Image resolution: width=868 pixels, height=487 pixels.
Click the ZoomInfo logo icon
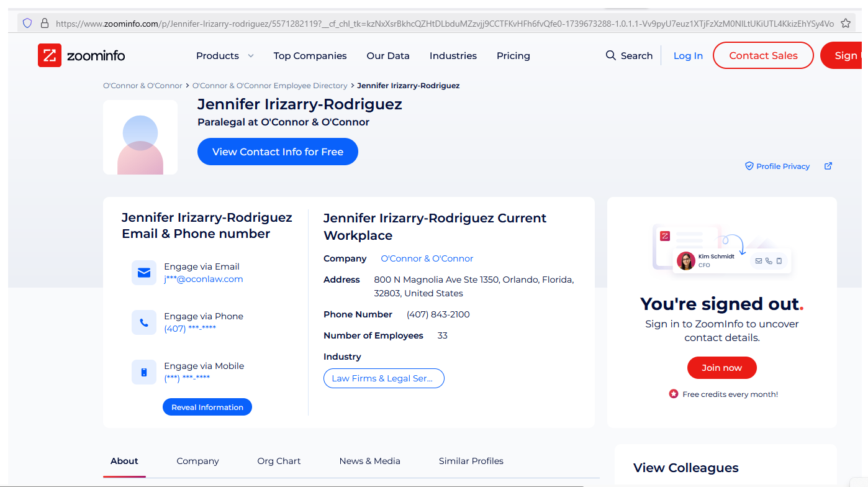point(49,55)
